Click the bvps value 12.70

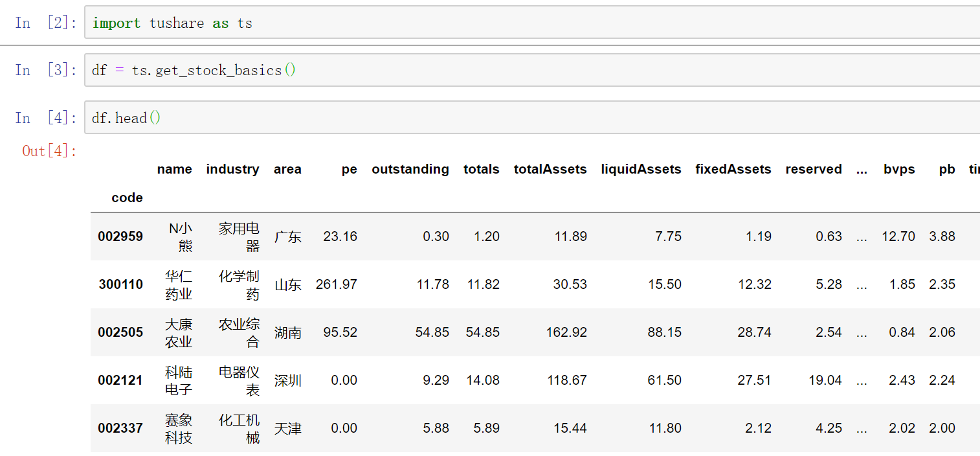[898, 236]
